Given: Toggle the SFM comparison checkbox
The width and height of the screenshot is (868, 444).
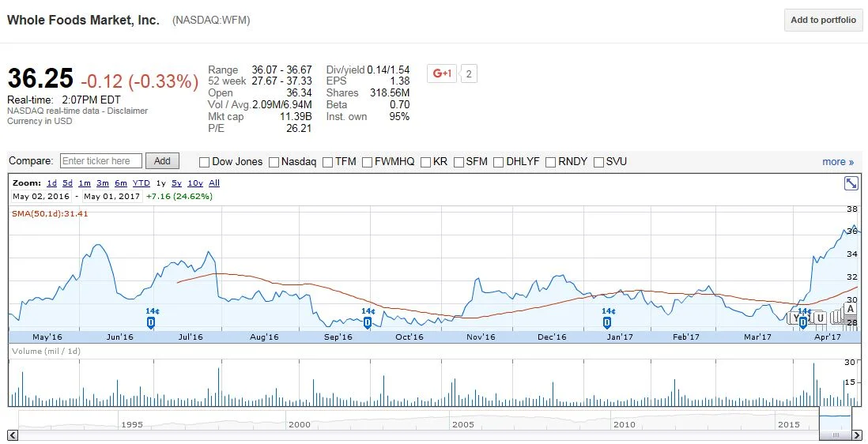Looking at the screenshot, I should coord(459,162).
